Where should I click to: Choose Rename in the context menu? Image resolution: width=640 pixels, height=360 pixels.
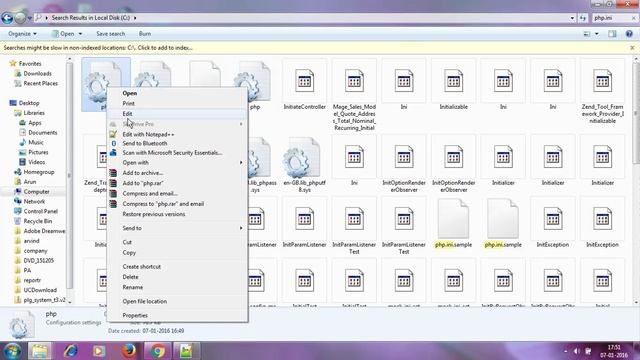tap(177, 287)
